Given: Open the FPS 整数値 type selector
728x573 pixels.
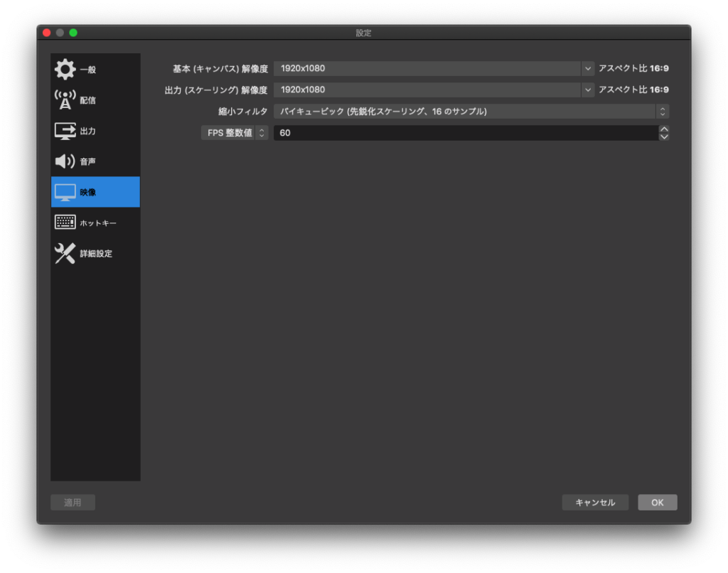Looking at the screenshot, I should 235,133.
